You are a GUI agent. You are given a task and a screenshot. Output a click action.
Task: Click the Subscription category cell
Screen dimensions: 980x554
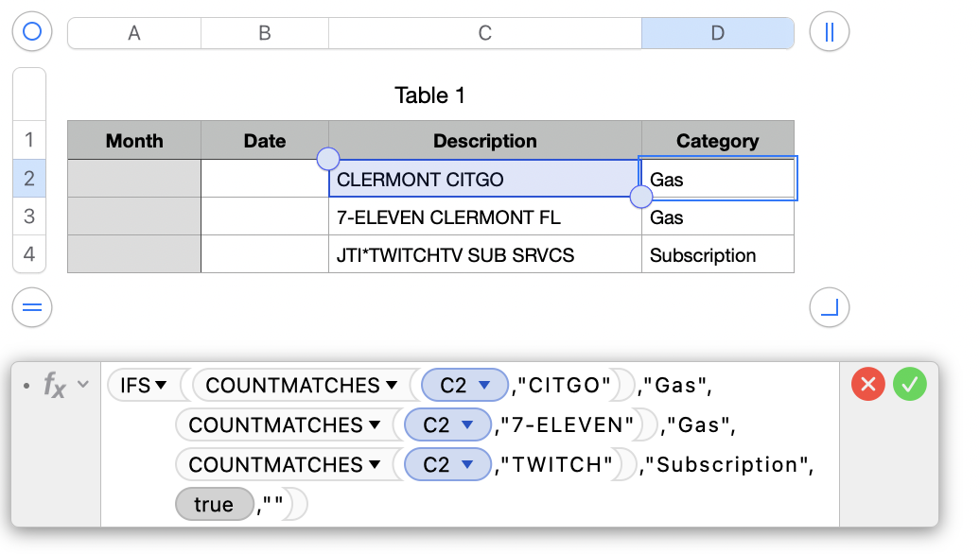pos(717,255)
